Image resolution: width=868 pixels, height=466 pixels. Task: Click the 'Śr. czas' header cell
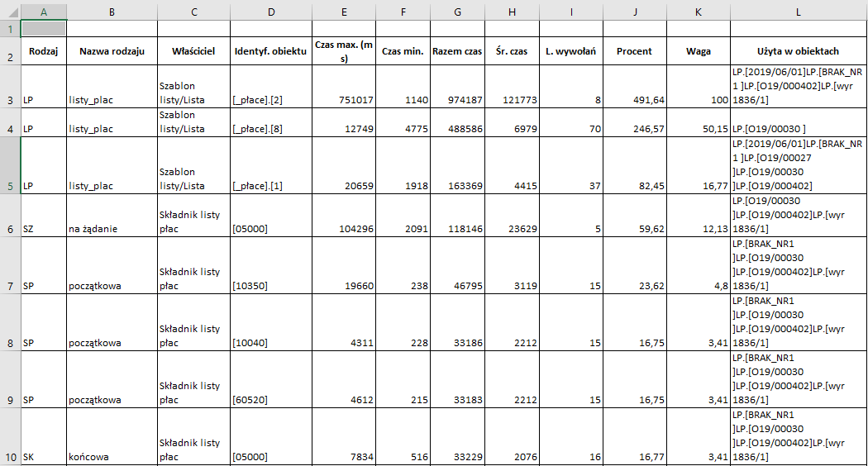click(x=512, y=51)
